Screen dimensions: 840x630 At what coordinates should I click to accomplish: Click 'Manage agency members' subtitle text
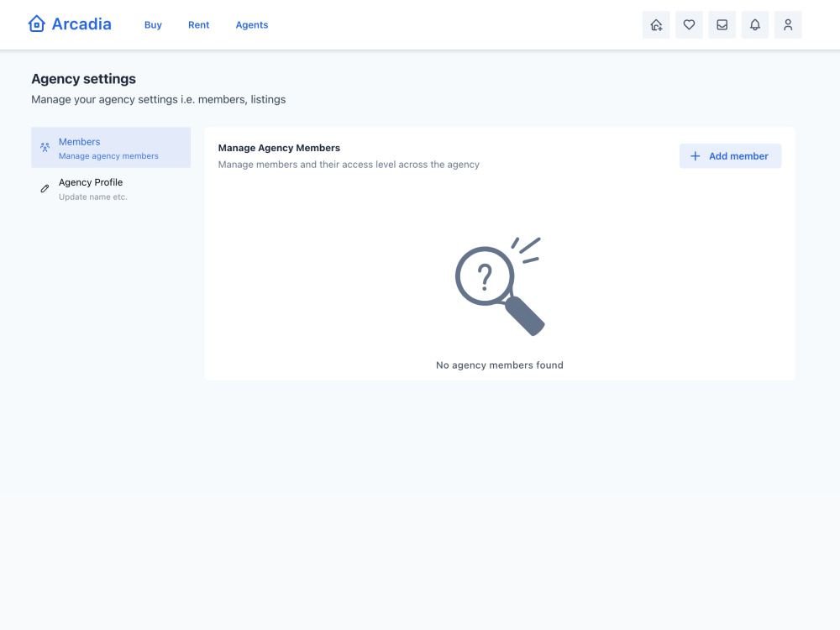108,156
